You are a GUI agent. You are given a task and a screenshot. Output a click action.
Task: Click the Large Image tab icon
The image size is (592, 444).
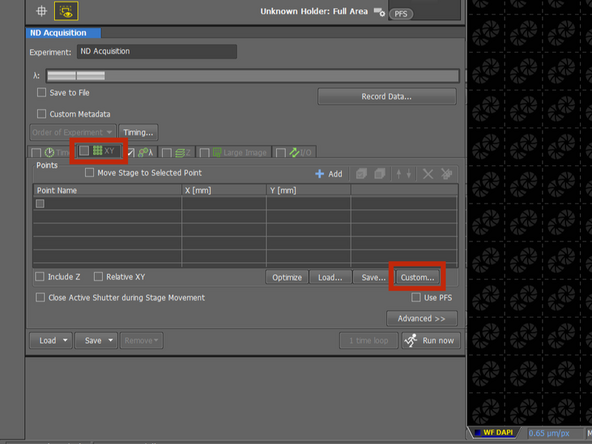click(217, 153)
